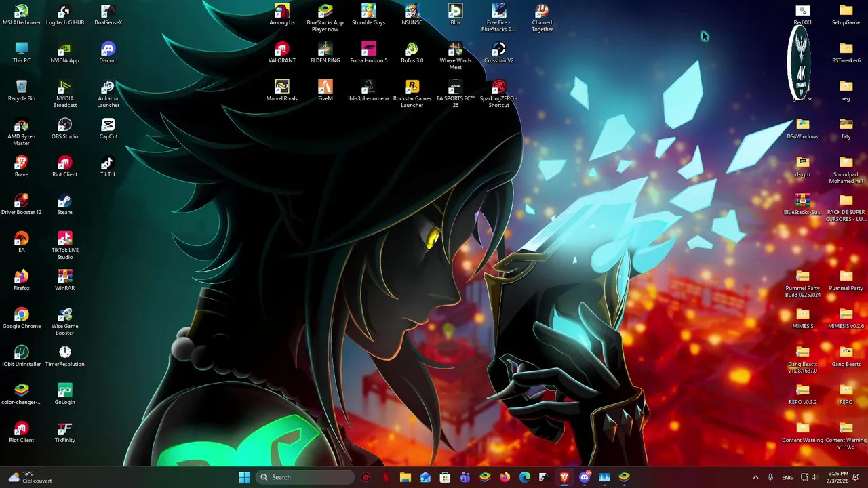Select the CapCut desktop icon

click(x=108, y=129)
